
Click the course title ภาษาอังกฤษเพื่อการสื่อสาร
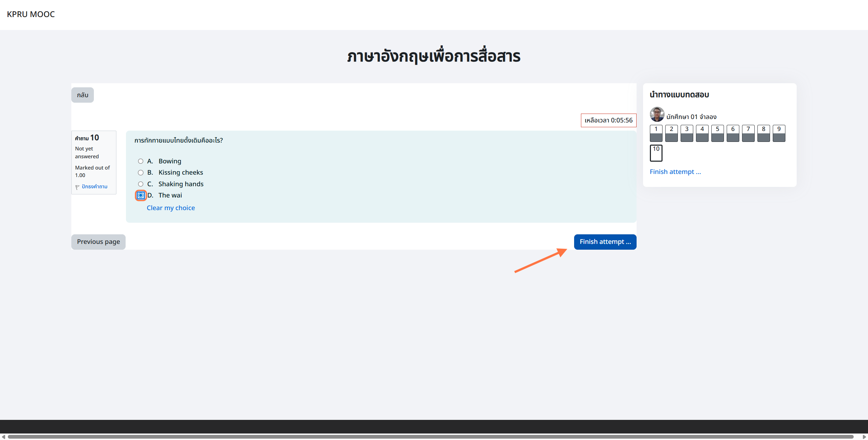[434, 56]
